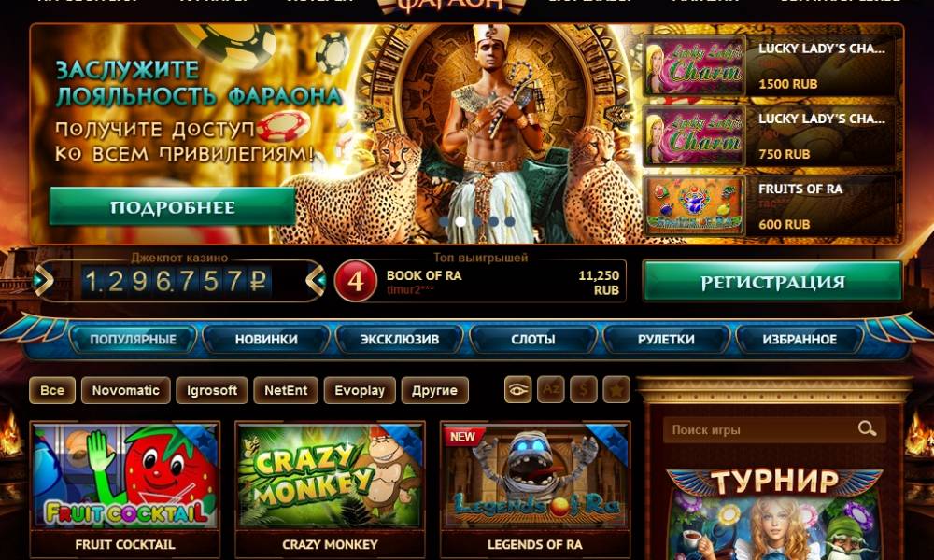Filter favorites with star icon
Image resolution: width=934 pixels, height=560 pixels.
616,390
